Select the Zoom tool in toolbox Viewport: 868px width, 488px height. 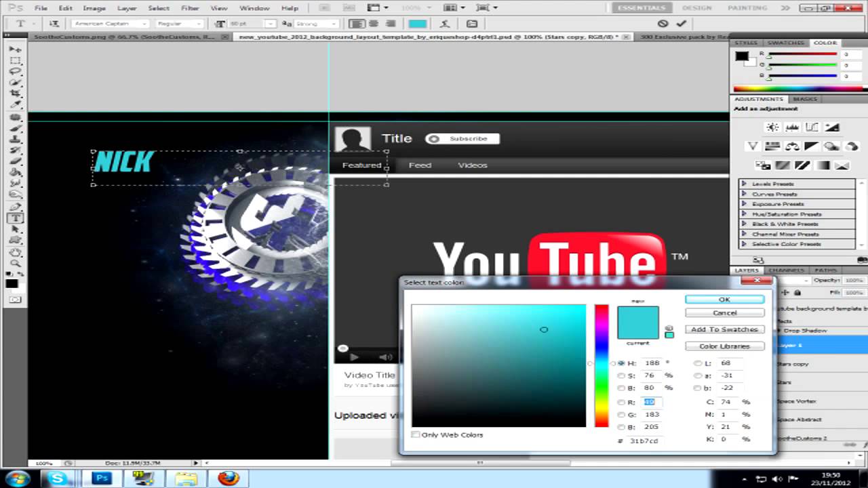[15, 263]
